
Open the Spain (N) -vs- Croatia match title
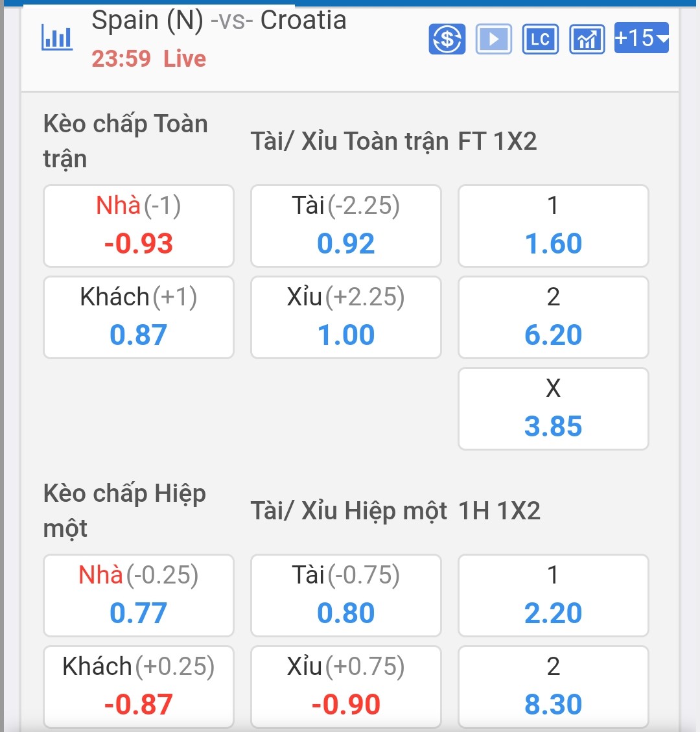tap(219, 21)
